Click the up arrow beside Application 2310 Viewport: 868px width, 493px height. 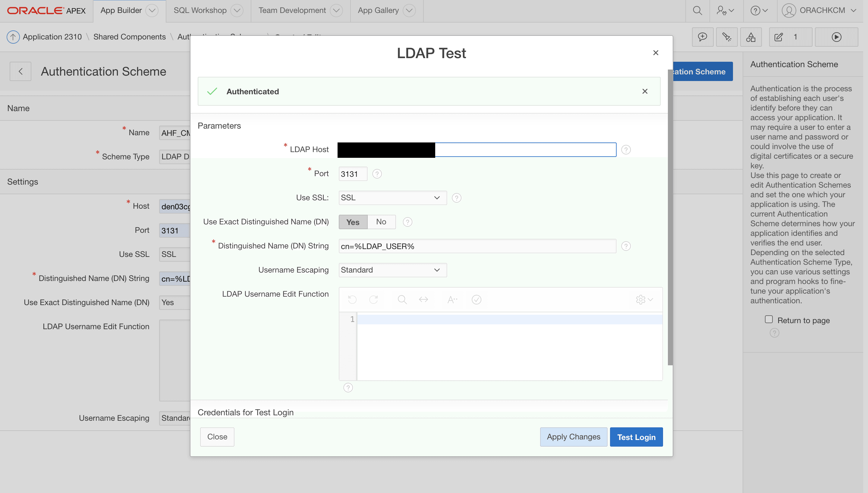[13, 36]
